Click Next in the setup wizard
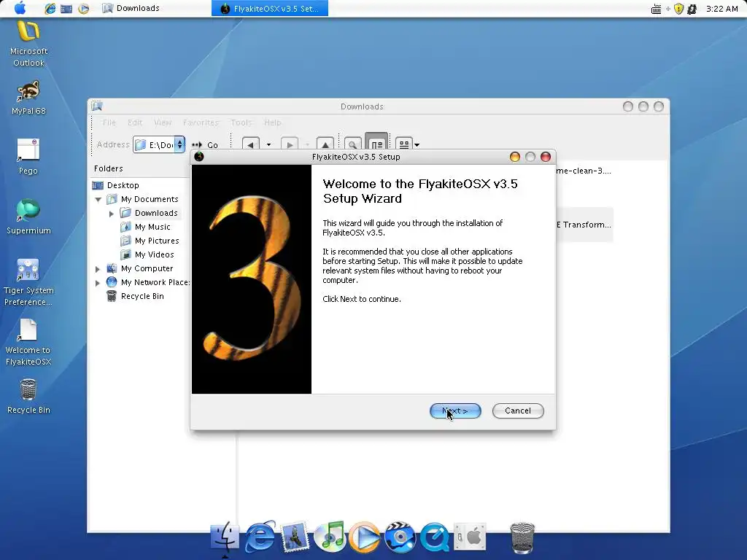This screenshot has width=747, height=560. tap(455, 411)
